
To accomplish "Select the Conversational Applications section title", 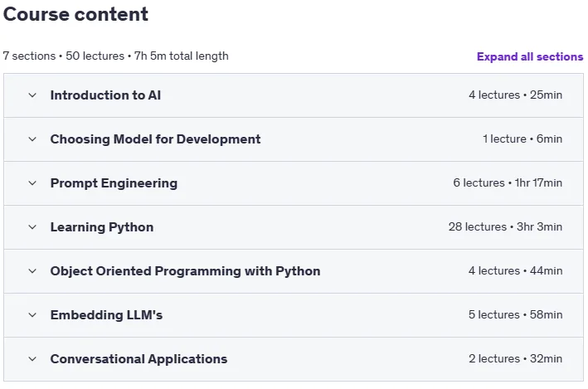I will click(x=138, y=359).
